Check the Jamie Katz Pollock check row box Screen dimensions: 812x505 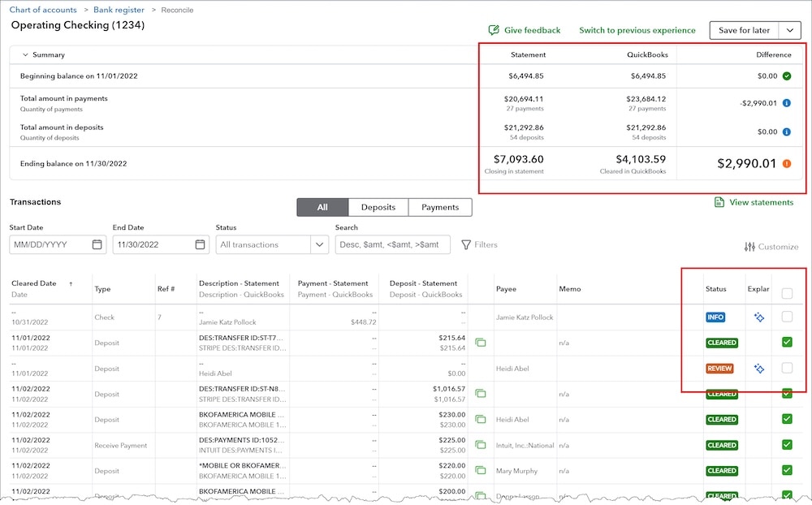787,317
